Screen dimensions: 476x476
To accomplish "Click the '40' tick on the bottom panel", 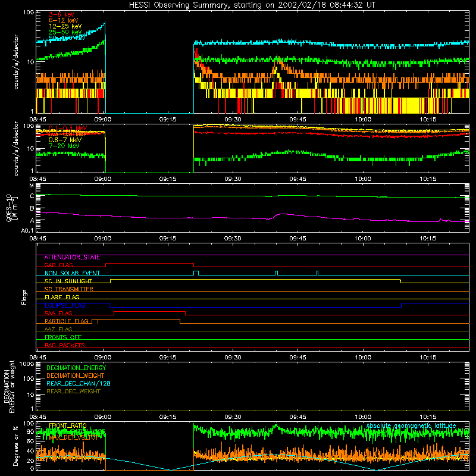I will click(30, 451).
